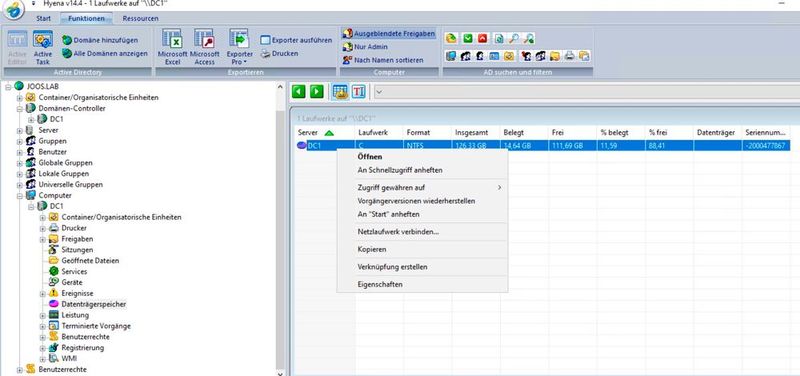
Task: Choose Eigenschaften in the context menu
Action: pos(422,284)
